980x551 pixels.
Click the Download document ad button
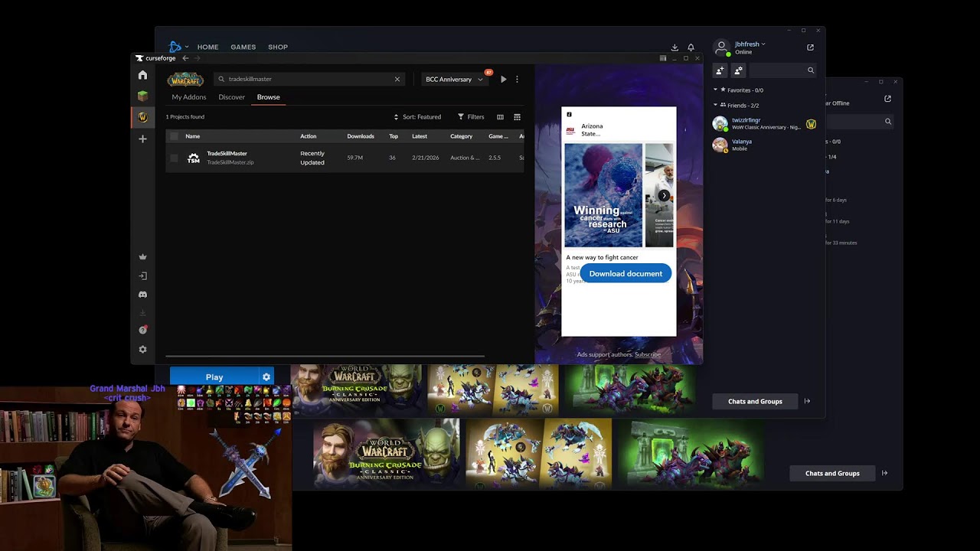tap(626, 273)
